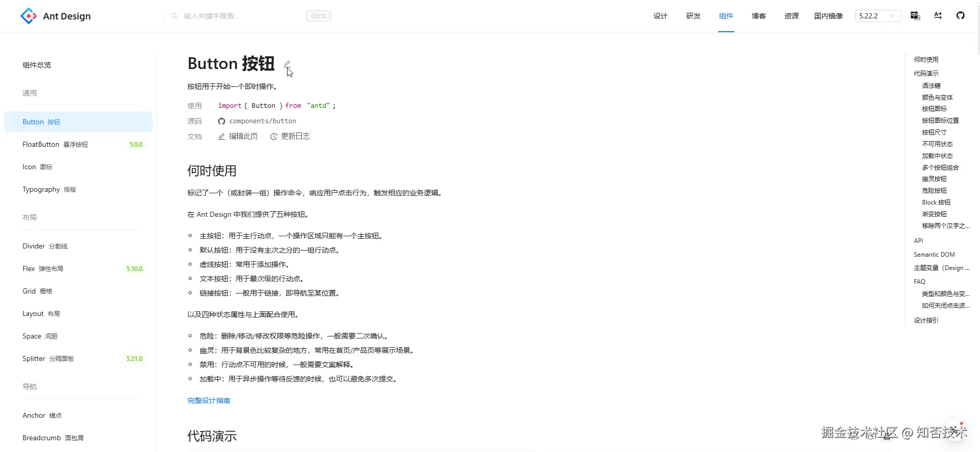Jump to 按钮图标位置 anchor
The height and width of the screenshot is (452, 980).
(x=941, y=121)
